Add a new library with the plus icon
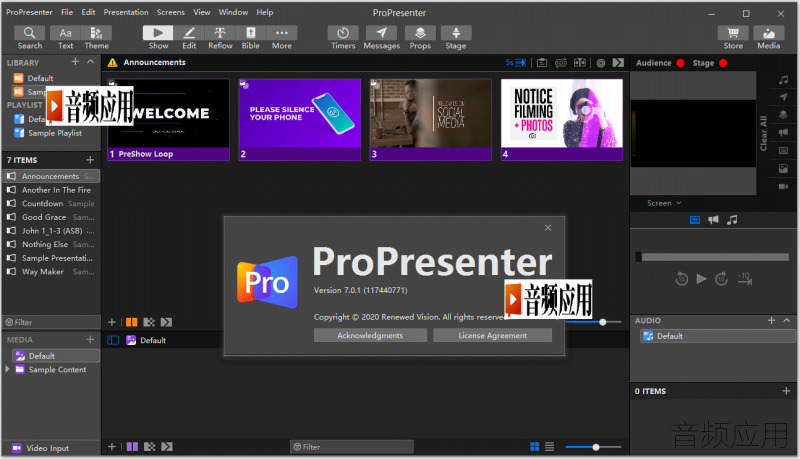 76,61
